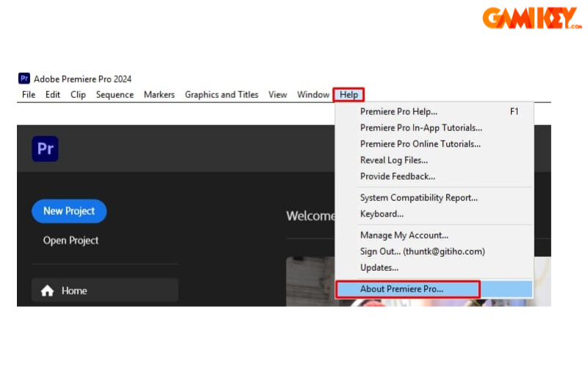Image resolution: width=588 pixels, height=368 pixels.
Task: Choose Reveal Log Files...
Action: 434,160
